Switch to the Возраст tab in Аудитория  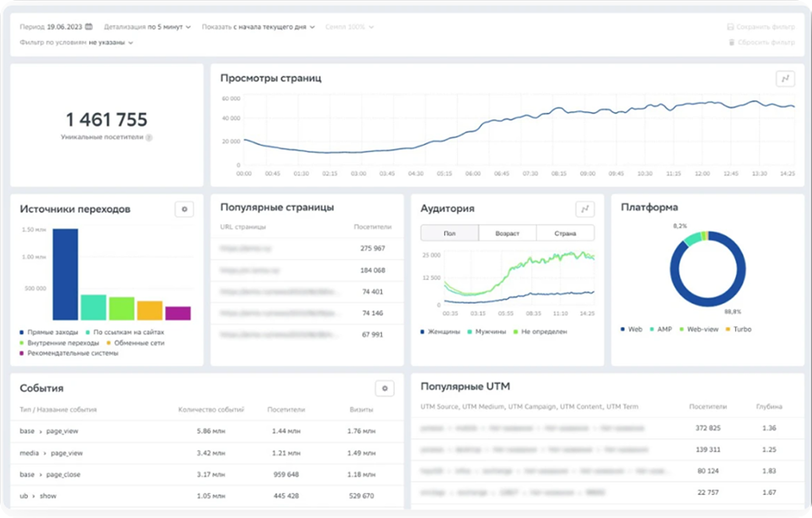click(x=507, y=233)
